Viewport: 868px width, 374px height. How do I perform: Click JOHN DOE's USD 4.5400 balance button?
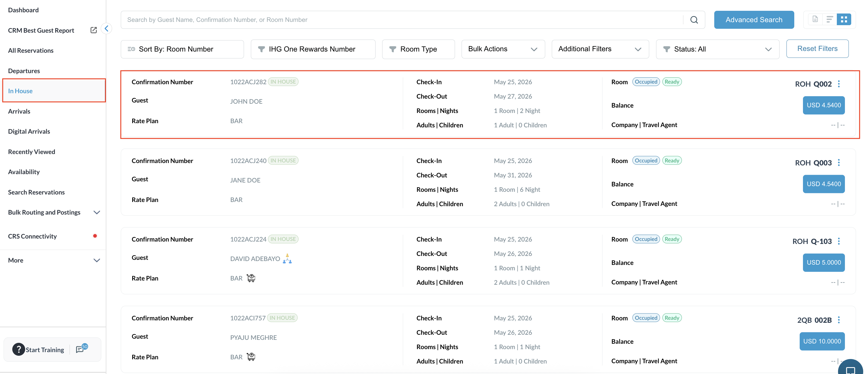(x=824, y=105)
